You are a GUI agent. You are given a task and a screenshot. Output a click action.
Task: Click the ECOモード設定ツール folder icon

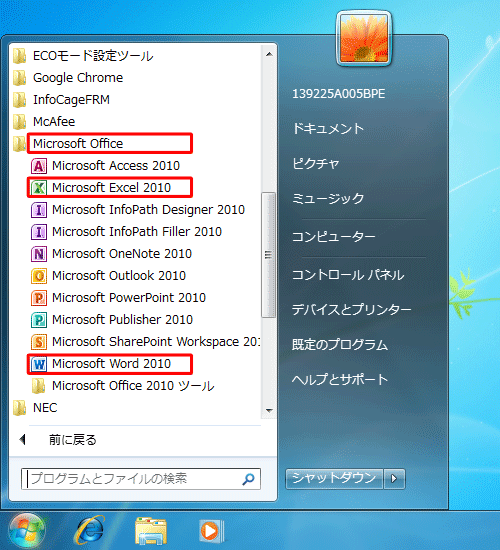tap(20, 56)
